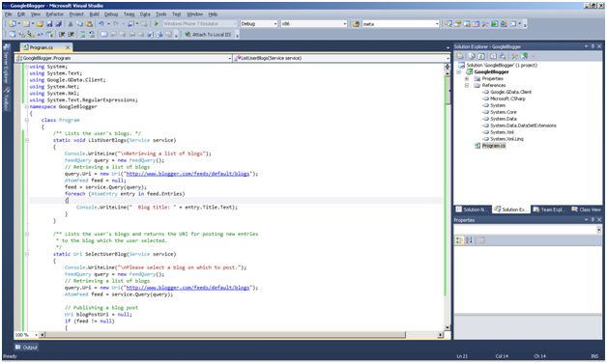Screen dimensions: 607x364
Task: Collapse namespace GoogleBlogger code region
Action: pyautogui.click(x=27, y=107)
